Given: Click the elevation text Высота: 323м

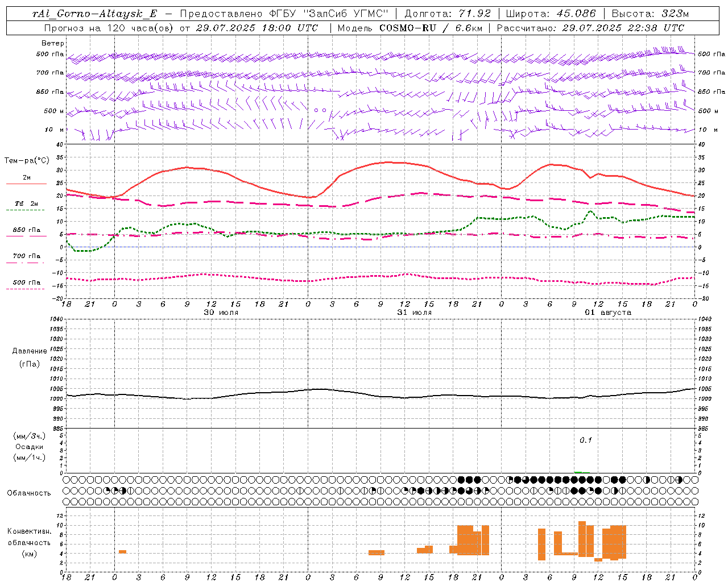Looking at the screenshot, I should (650, 14).
